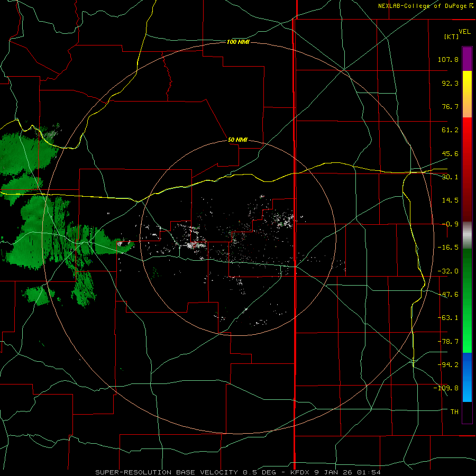Click the VEL legend title

click(x=464, y=31)
